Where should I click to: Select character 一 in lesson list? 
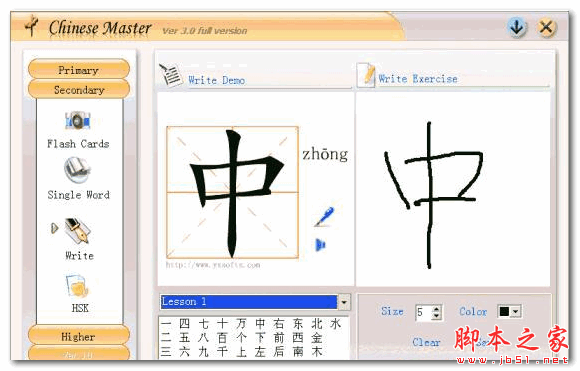click(166, 324)
